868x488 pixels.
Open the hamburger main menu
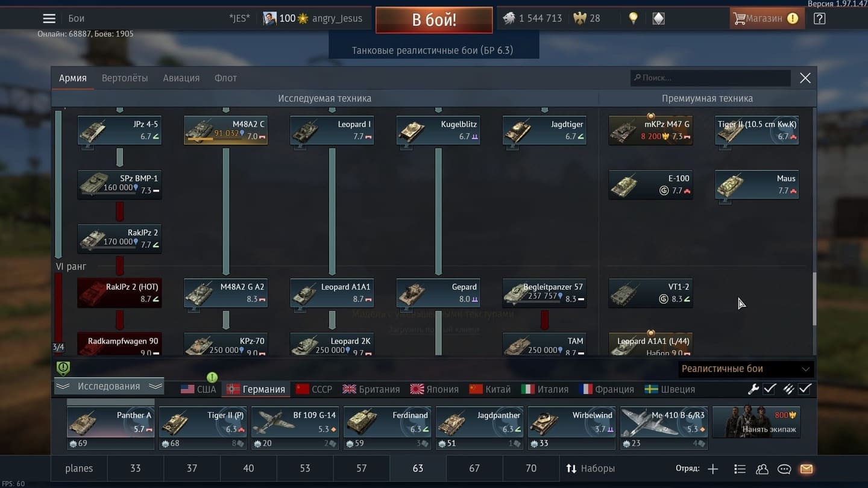point(49,19)
